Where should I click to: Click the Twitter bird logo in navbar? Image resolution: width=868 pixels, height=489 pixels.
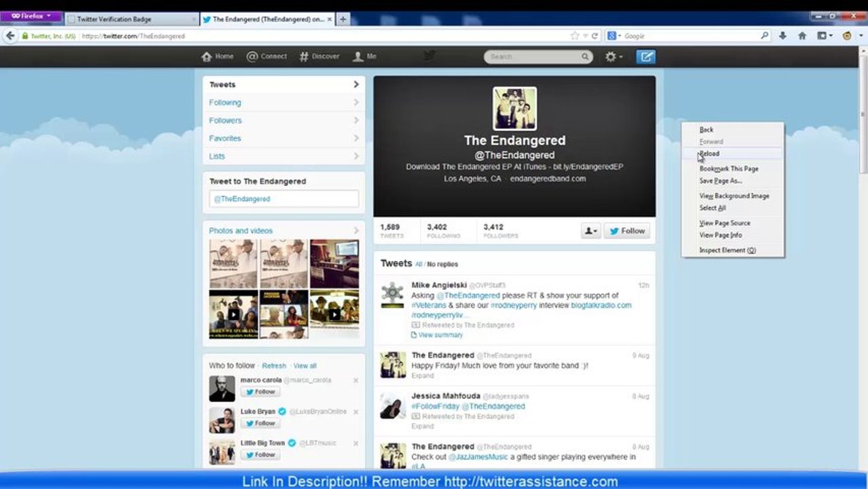tap(429, 56)
